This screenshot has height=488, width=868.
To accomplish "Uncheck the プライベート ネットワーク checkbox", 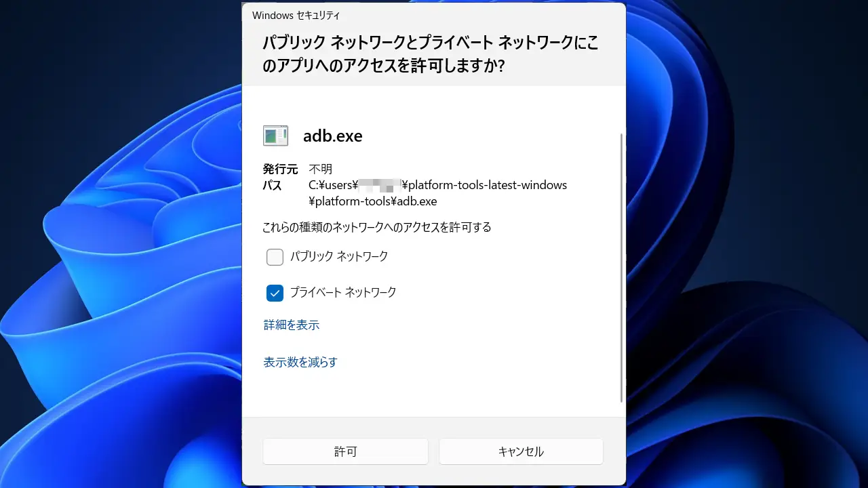I will pyautogui.click(x=275, y=293).
